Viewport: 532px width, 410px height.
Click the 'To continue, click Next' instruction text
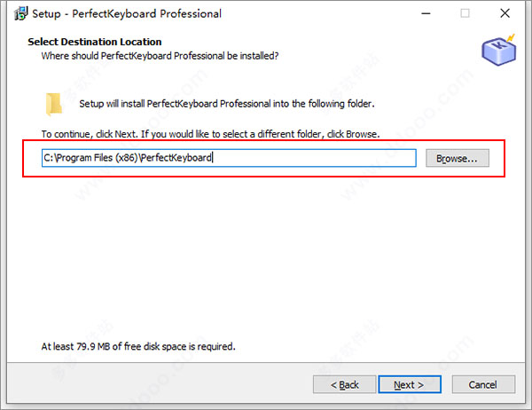pos(210,134)
